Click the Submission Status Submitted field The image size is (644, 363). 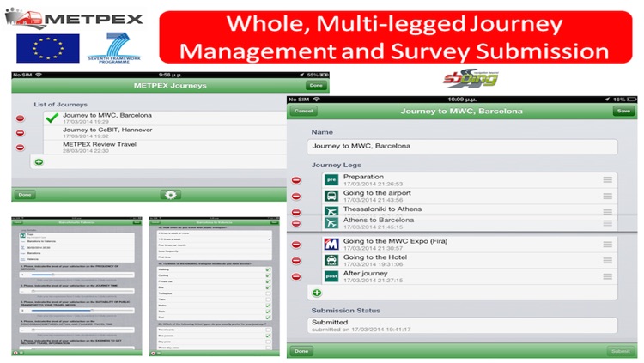pyautogui.click(x=462, y=325)
